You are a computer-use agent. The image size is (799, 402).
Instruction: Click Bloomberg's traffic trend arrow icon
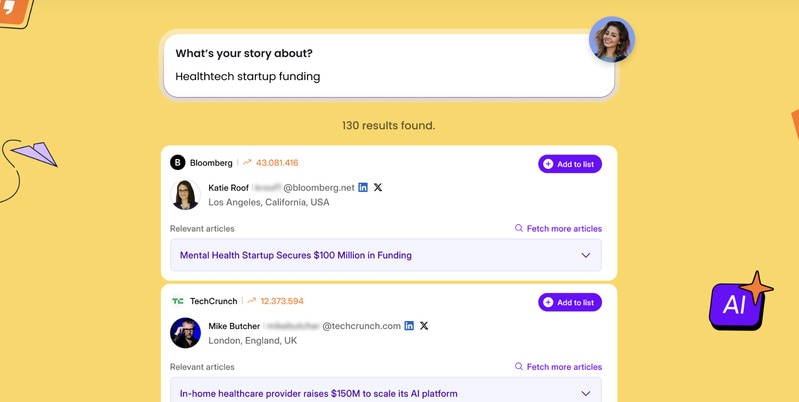[247, 163]
